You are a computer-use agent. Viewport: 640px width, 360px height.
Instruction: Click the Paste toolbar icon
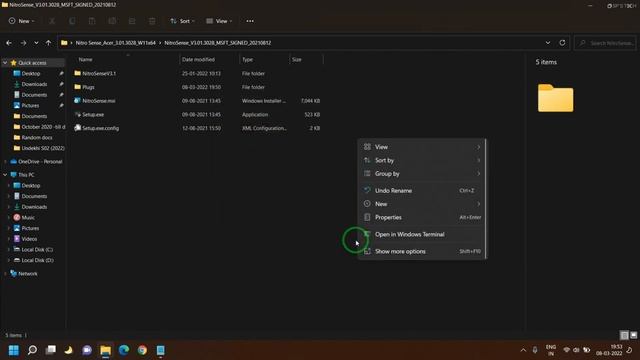(92, 21)
